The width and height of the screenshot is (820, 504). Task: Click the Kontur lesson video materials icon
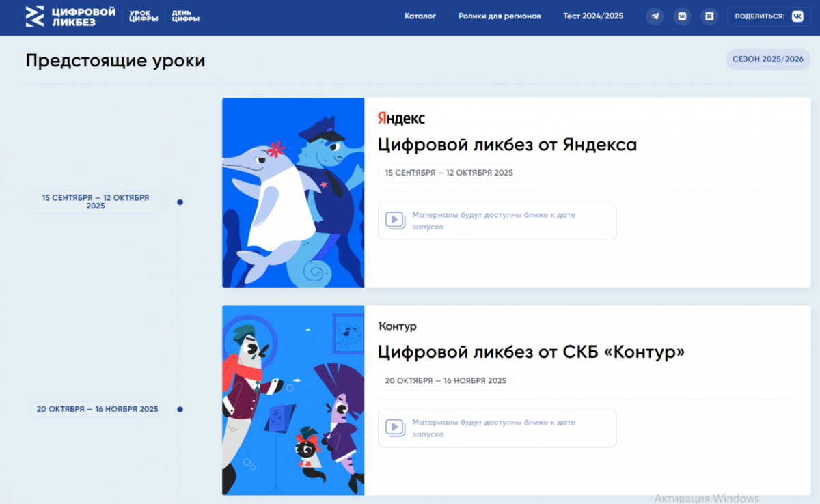click(x=394, y=428)
